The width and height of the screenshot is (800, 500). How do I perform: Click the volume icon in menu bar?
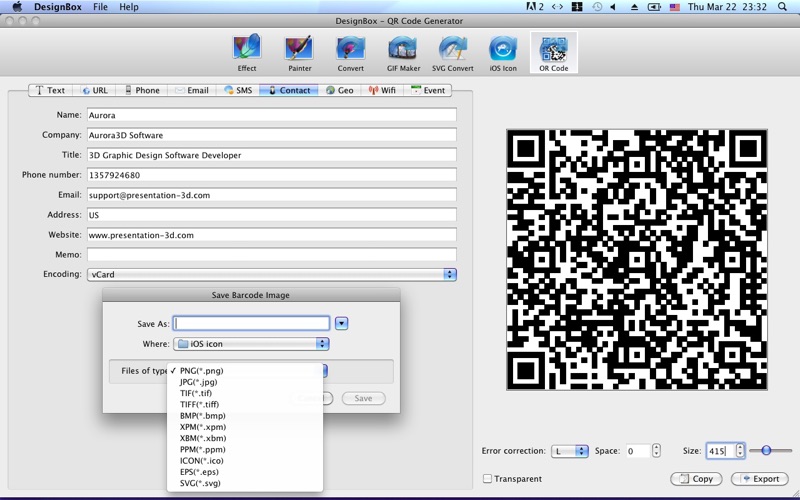pyautogui.click(x=613, y=7)
